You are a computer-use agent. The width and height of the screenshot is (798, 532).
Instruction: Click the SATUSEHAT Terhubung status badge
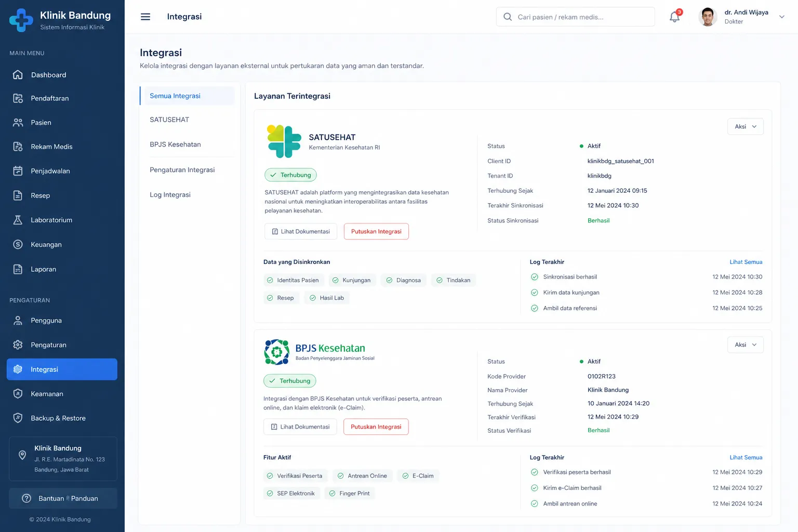(290, 175)
